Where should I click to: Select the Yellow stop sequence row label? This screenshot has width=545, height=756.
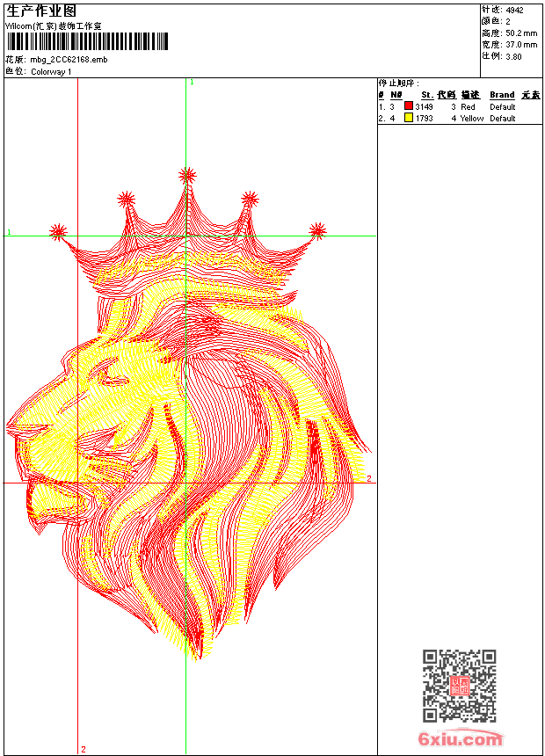pyautogui.click(x=471, y=118)
